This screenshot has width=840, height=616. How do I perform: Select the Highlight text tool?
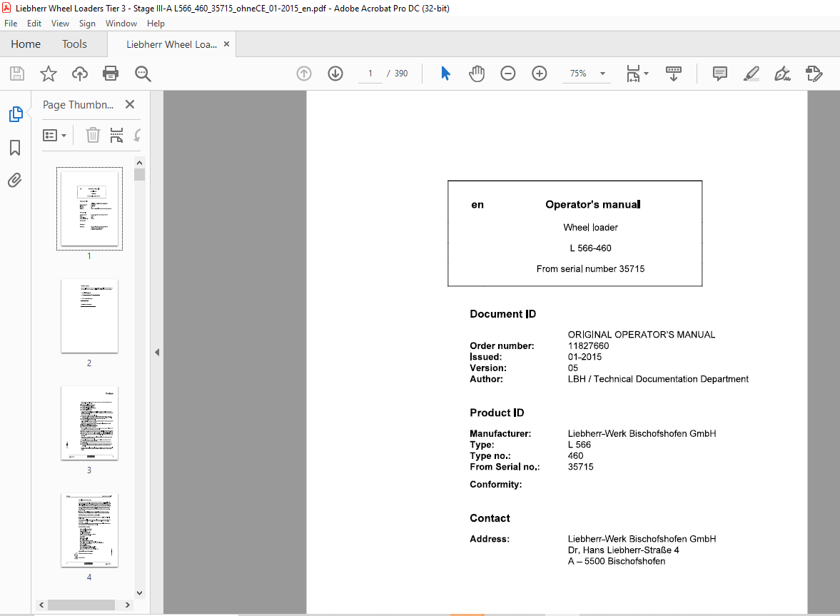coord(751,74)
